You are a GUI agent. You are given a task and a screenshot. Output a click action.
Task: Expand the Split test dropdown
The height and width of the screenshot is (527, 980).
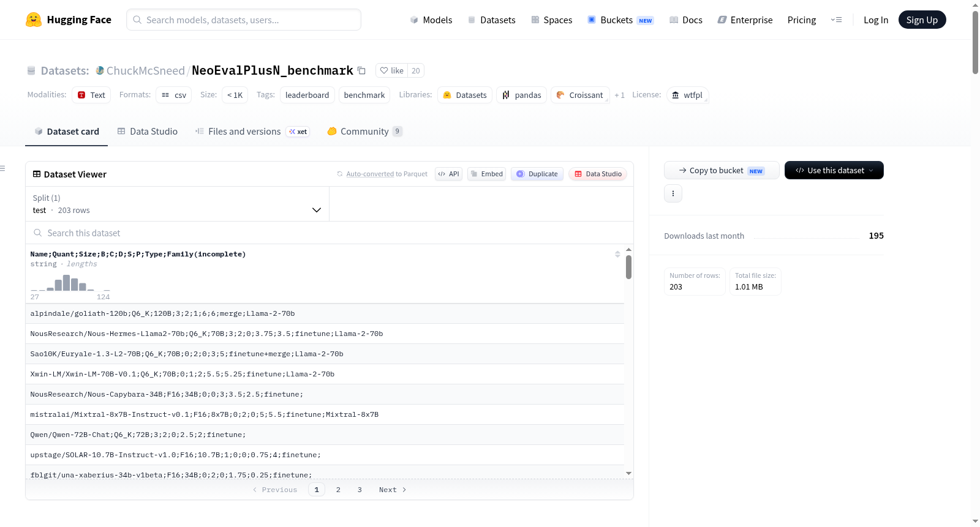click(177, 204)
